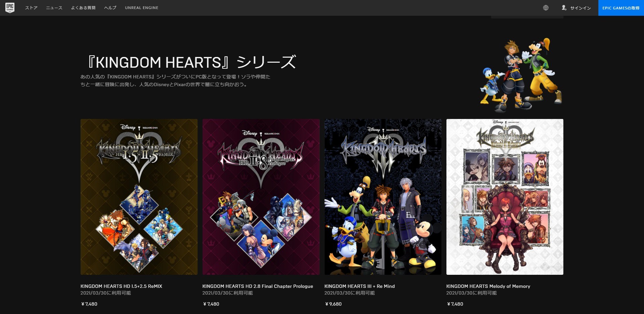Open KINGDOM HEARTS III + Re Mind cover
Image resolution: width=644 pixels, height=314 pixels.
click(383, 197)
